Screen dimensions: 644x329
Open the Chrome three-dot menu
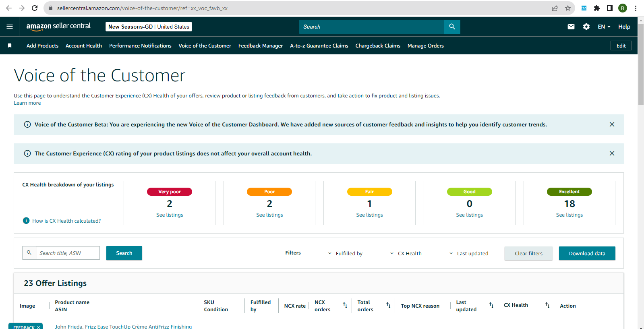636,8
